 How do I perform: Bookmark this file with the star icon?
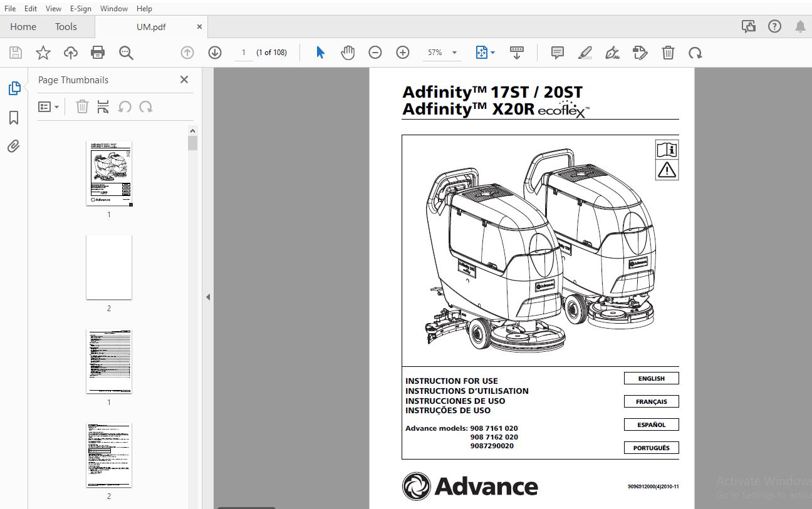pos(43,53)
